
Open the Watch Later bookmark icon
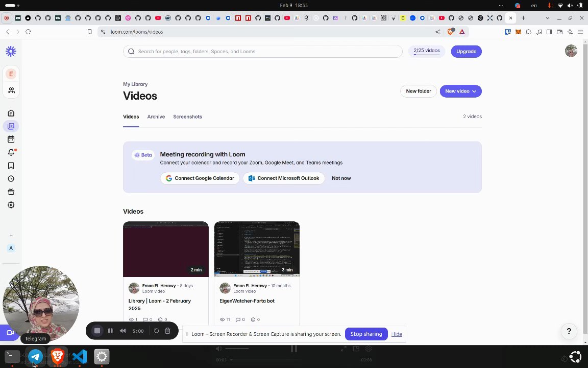pos(11,166)
